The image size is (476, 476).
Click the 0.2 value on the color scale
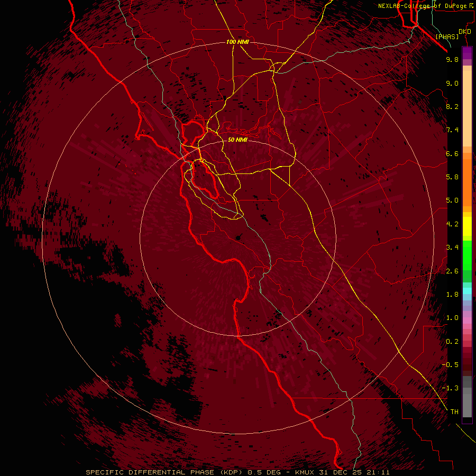tap(452, 342)
